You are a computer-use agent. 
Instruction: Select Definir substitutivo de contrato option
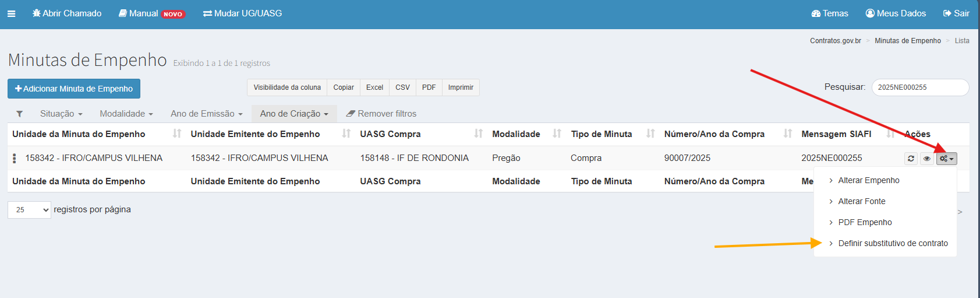pyautogui.click(x=893, y=243)
